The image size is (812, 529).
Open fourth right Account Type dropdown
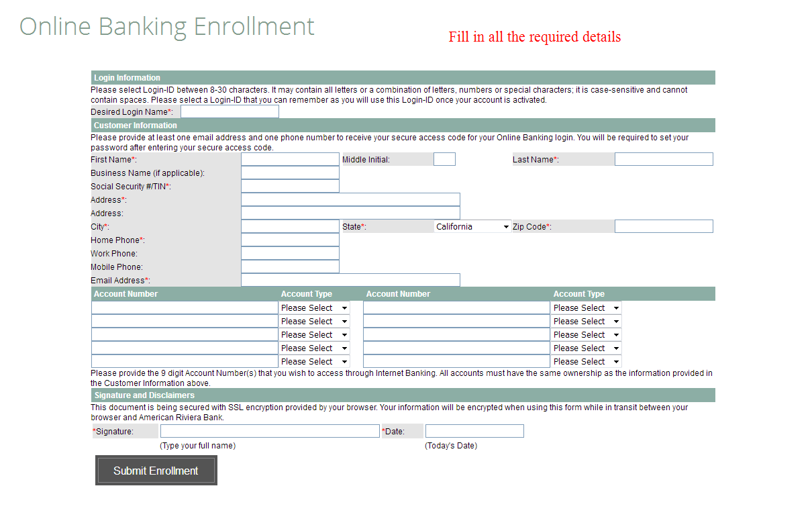587,348
